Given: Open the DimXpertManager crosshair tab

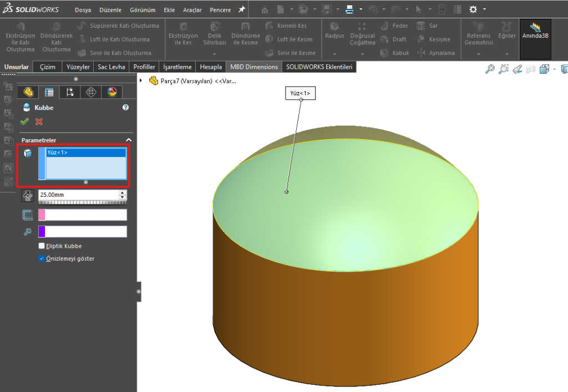Looking at the screenshot, I should pos(91,92).
